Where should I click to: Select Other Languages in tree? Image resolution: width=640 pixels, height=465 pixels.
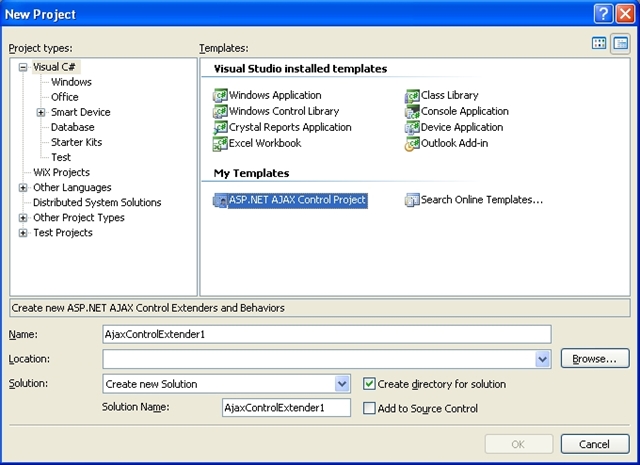(x=72, y=188)
